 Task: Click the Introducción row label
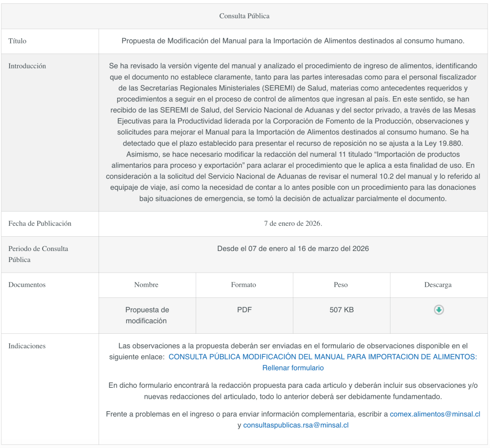coord(27,66)
